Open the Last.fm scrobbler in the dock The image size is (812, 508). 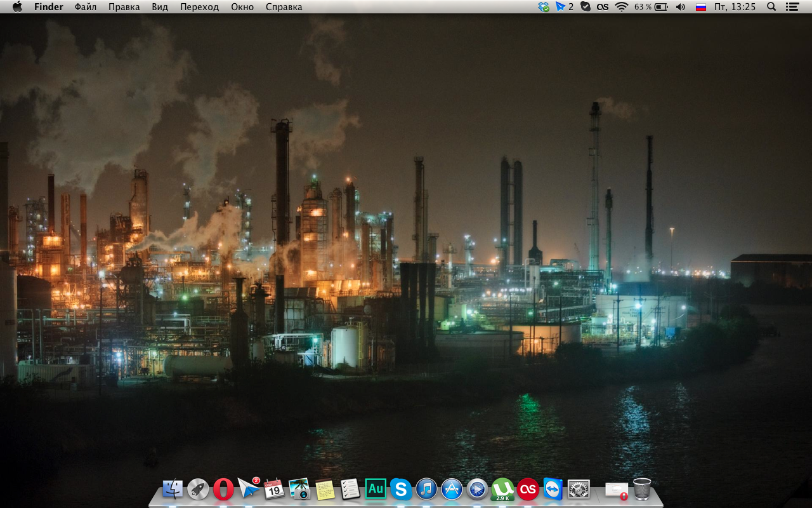528,489
